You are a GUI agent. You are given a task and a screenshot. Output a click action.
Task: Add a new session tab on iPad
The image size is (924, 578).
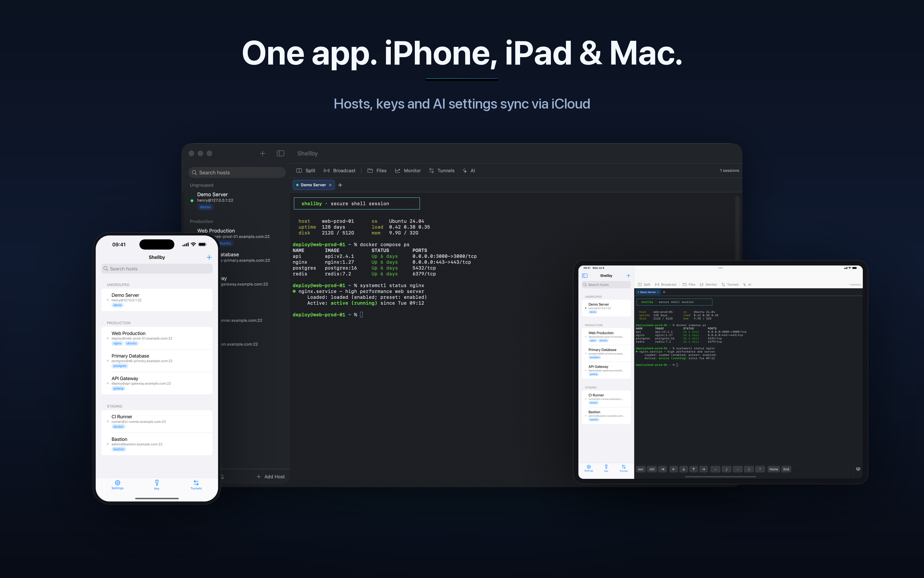(x=664, y=292)
